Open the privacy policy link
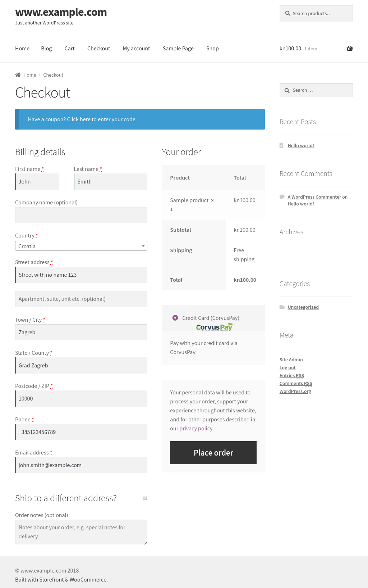The image size is (368, 588). 196,429
